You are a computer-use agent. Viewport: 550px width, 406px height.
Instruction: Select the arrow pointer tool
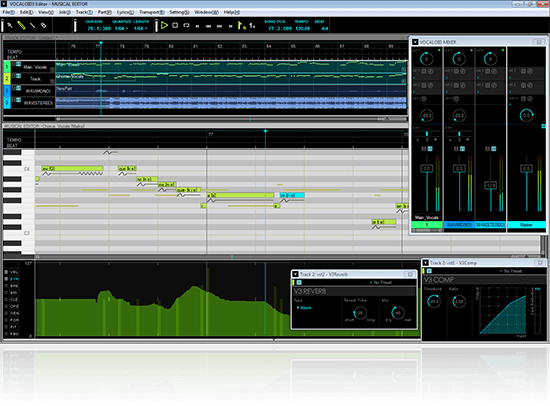pyautogui.click(x=10, y=26)
